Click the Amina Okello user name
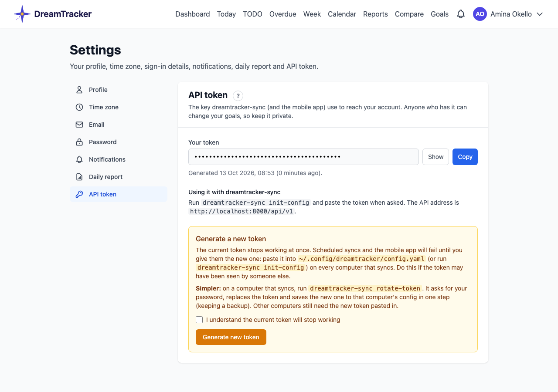The image size is (558, 392). (x=511, y=14)
